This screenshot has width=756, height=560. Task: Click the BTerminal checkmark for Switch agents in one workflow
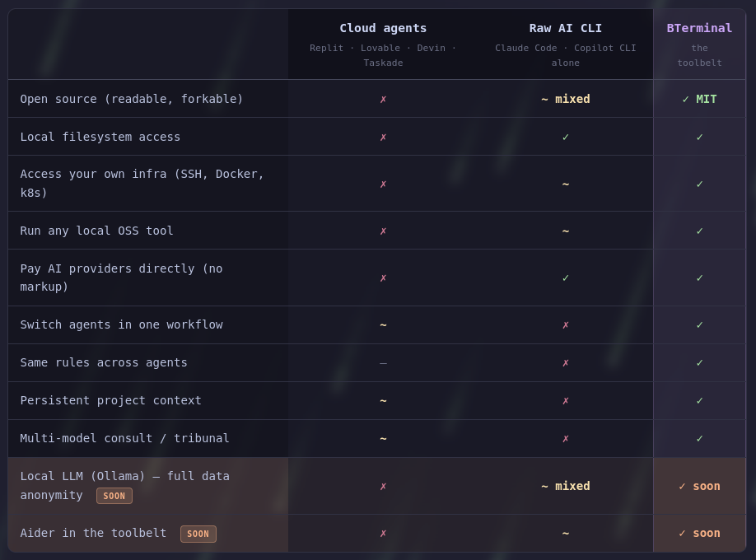(699, 325)
